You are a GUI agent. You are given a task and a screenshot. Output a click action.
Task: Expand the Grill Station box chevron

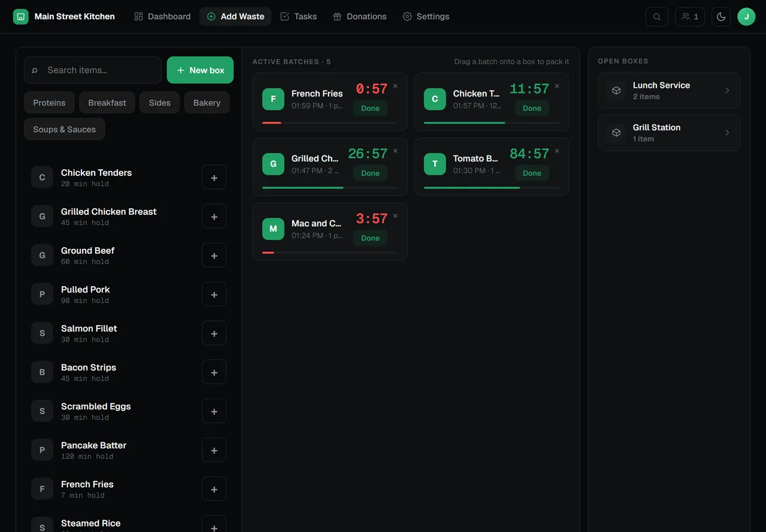(727, 133)
